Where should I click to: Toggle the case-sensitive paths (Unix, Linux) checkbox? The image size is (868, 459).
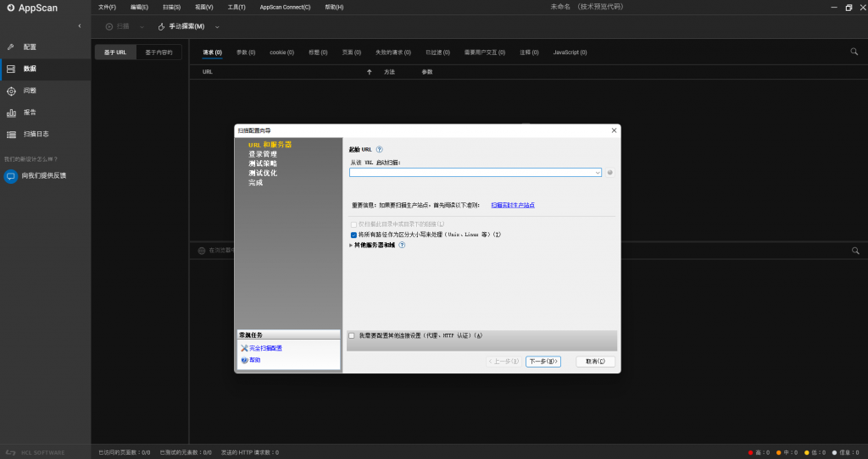coord(353,235)
